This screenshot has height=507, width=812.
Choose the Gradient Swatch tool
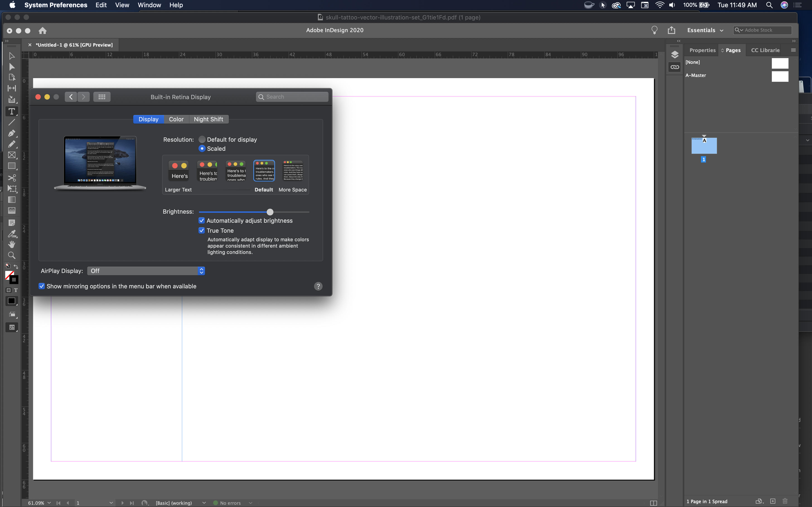[x=12, y=200]
